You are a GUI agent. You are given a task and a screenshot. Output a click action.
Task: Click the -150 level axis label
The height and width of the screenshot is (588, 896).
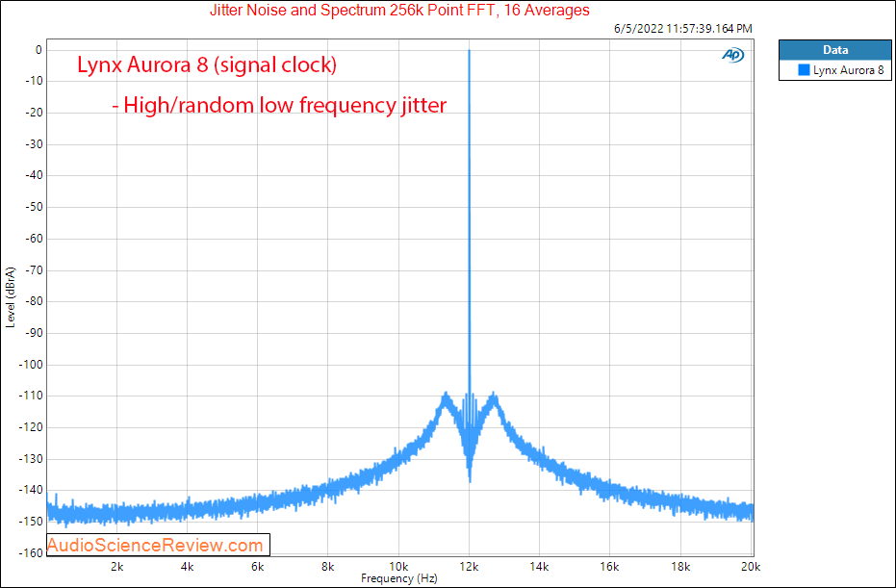point(32,522)
